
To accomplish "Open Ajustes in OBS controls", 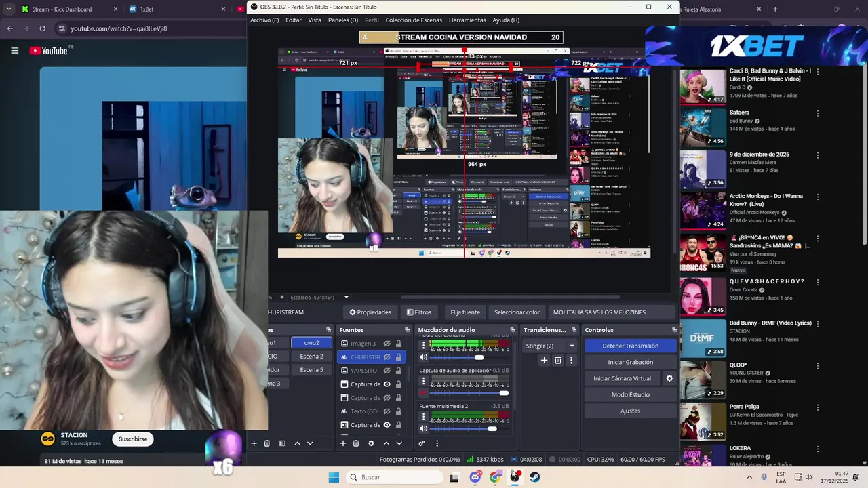I will pos(630,411).
